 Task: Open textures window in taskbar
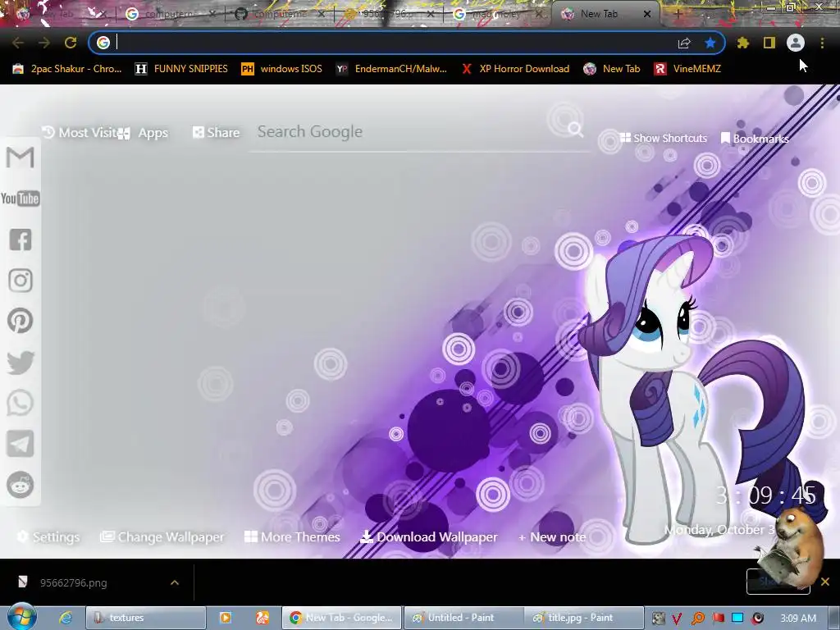[146, 618]
